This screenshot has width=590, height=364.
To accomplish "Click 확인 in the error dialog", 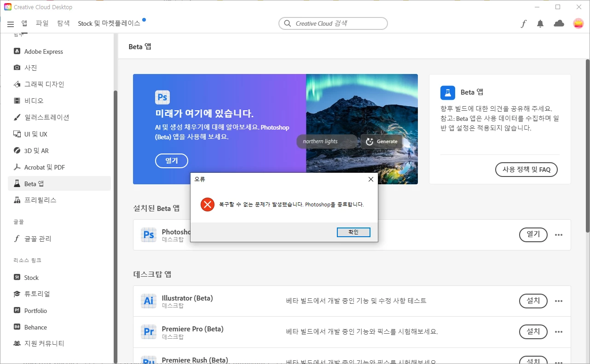I will (353, 232).
